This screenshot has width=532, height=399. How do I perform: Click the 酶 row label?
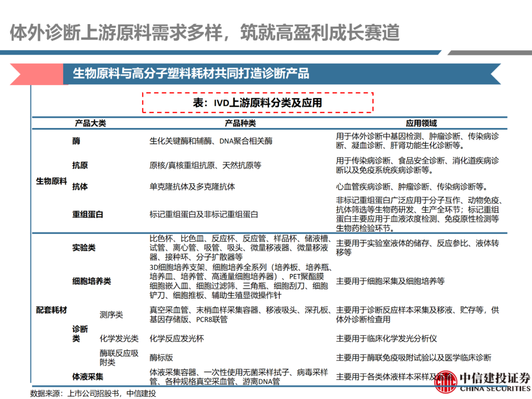tap(76, 141)
